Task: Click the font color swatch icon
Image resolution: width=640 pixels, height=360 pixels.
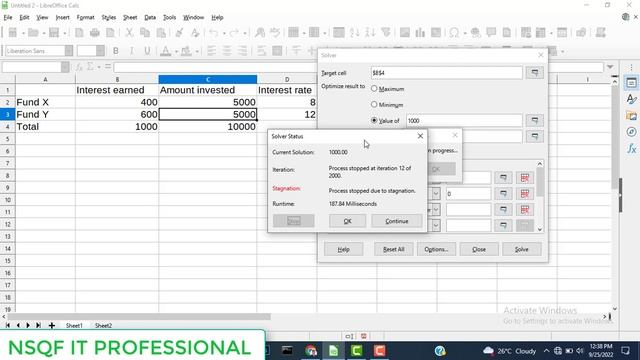Action: click(x=166, y=51)
